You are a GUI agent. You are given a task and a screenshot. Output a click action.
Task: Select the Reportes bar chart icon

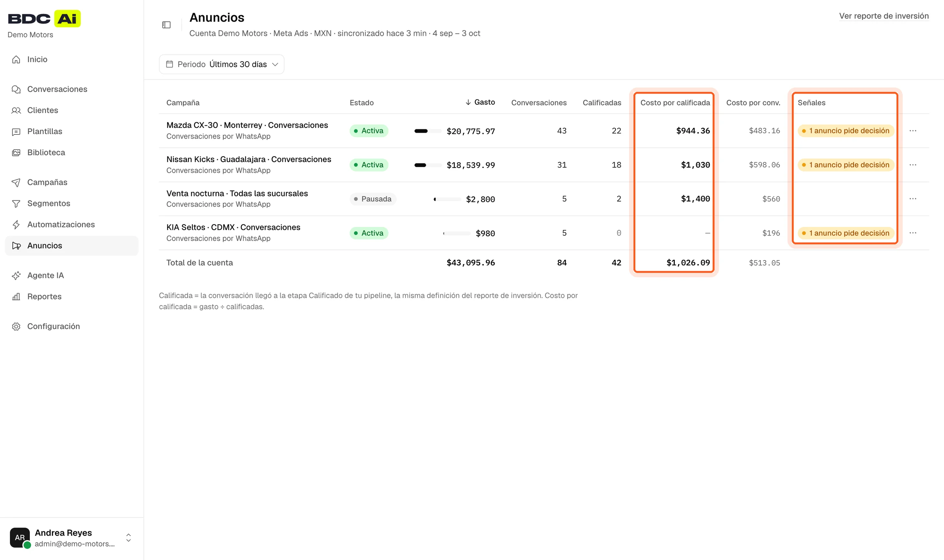coord(16,297)
